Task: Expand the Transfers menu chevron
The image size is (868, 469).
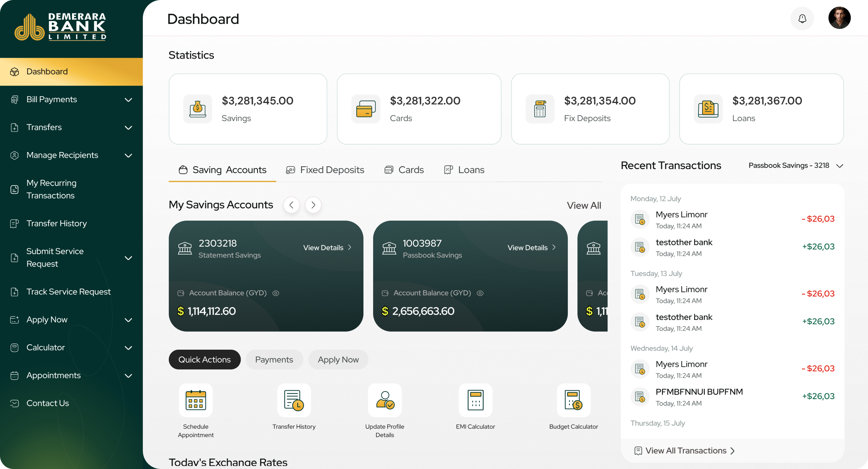Action: point(129,128)
